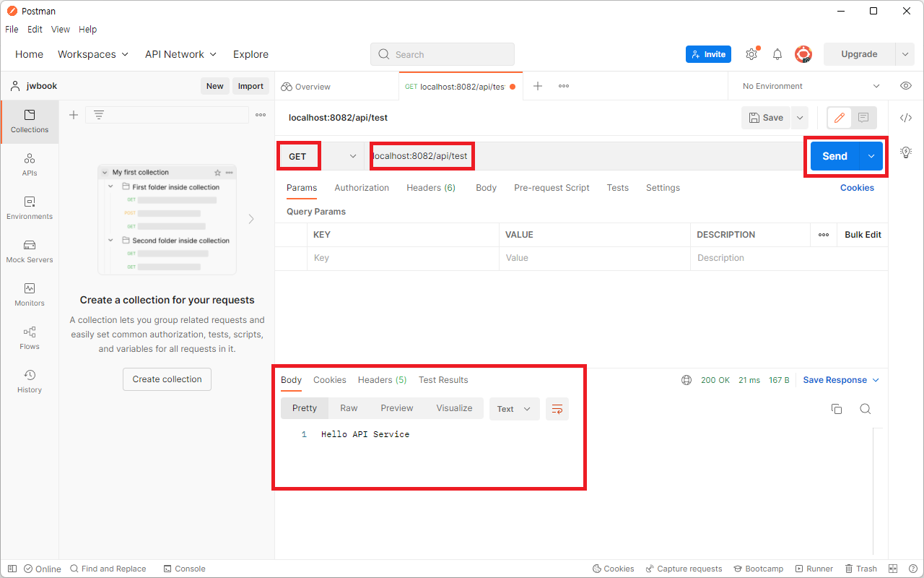Switch to the request Body tab
The image size is (924, 578).
(486, 188)
